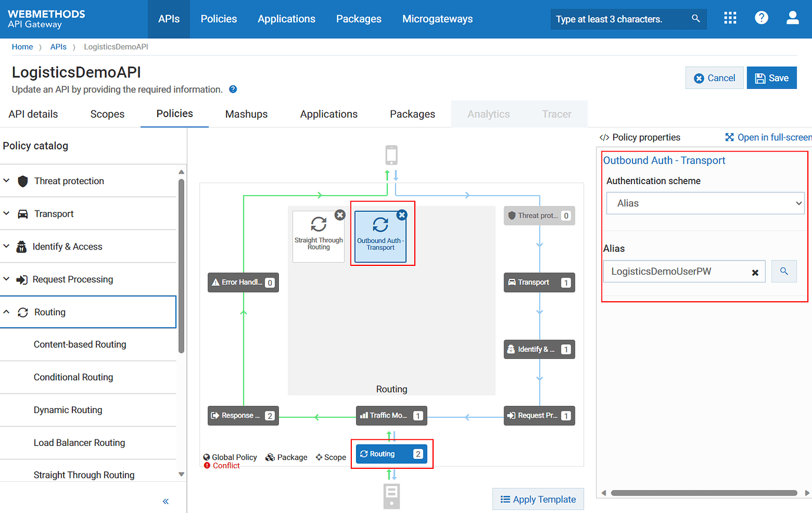Follow the APIs breadcrumb link
Image resolution: width=812 pixels, height=513 pixels.
coord(58,46)
